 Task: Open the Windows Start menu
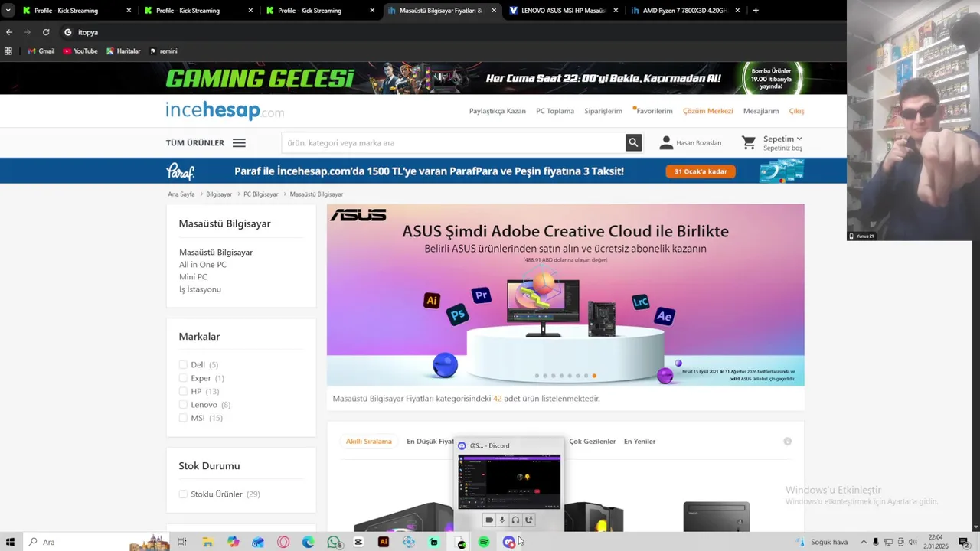coord(10,542)
